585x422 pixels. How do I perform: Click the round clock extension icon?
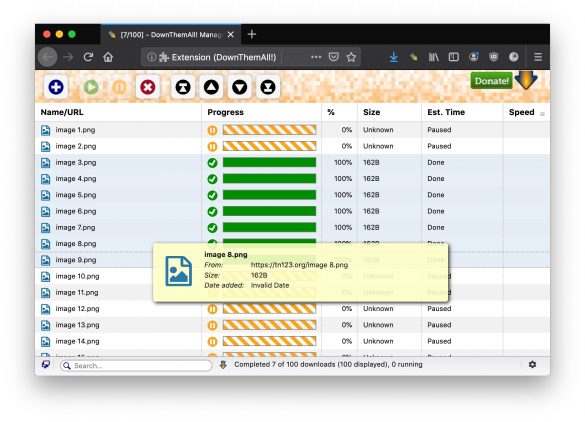[x=514, y=57]
